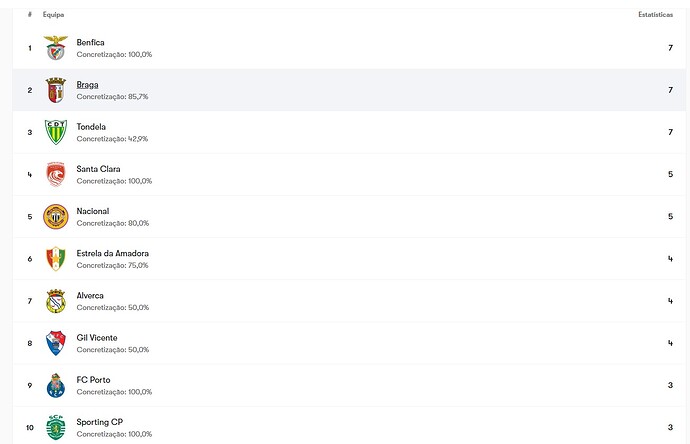Click the Estatísticas column header
The image size is (690, 444).
655,15
